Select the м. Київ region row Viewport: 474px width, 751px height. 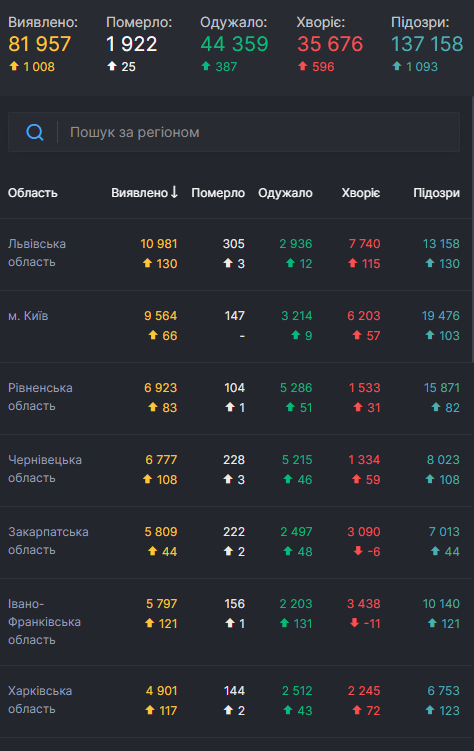pyautogui.click(x=237, y=326)
